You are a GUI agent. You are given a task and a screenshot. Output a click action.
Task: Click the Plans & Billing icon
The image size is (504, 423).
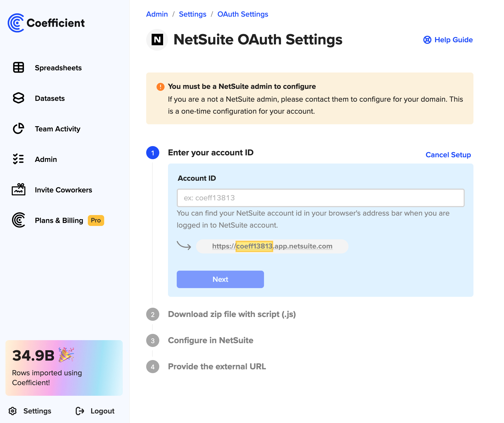19,220
